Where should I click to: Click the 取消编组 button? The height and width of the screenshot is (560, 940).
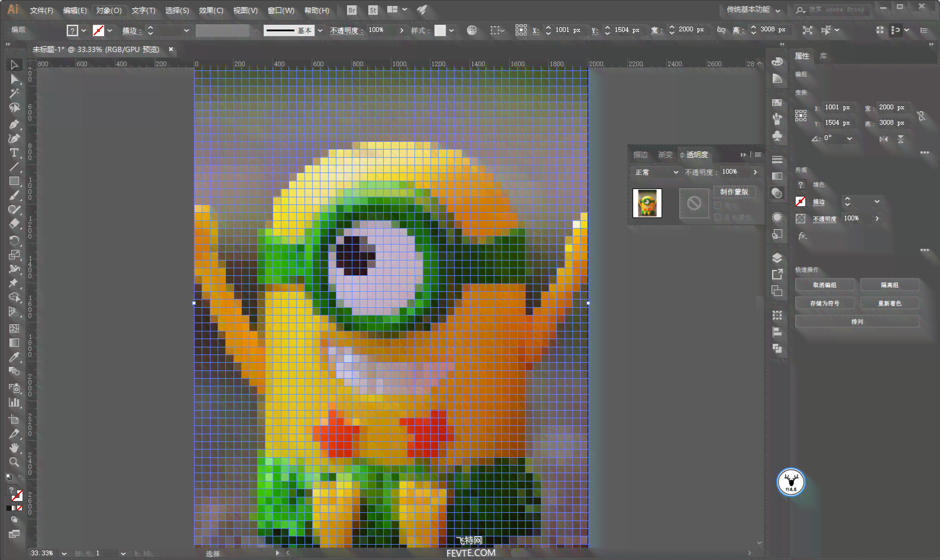pyautogui.click(x=825, y=285)
